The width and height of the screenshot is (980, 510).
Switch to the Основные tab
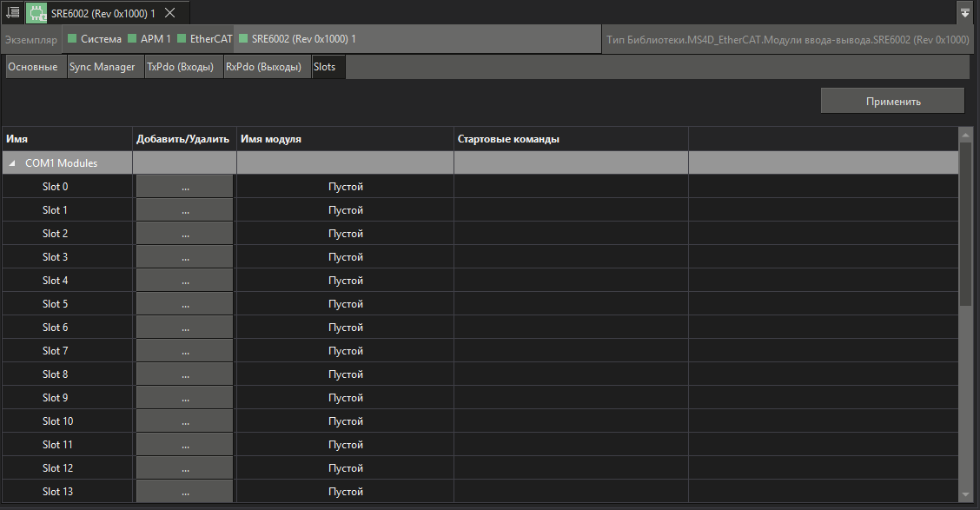coord(36,67)
